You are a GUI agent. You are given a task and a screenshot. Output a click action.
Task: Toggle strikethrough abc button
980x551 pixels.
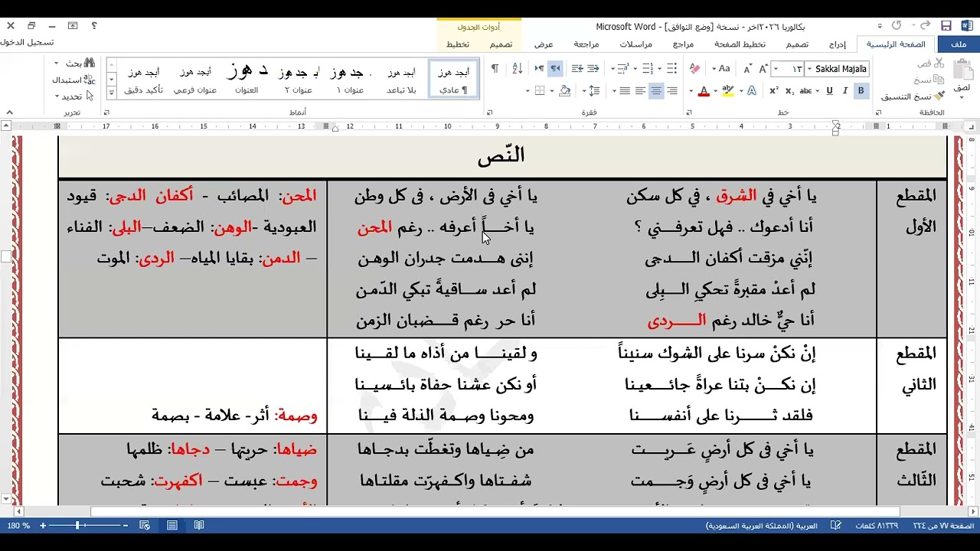(x=805, y=90)
